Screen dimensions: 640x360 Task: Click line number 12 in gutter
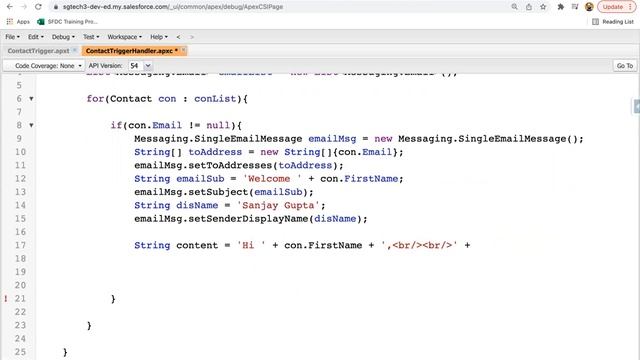20,179
